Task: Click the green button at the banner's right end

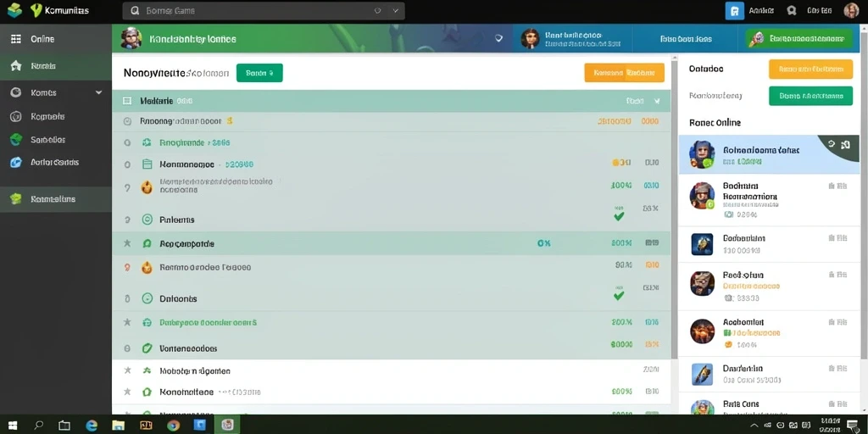Action: click(x=798, y=38)
